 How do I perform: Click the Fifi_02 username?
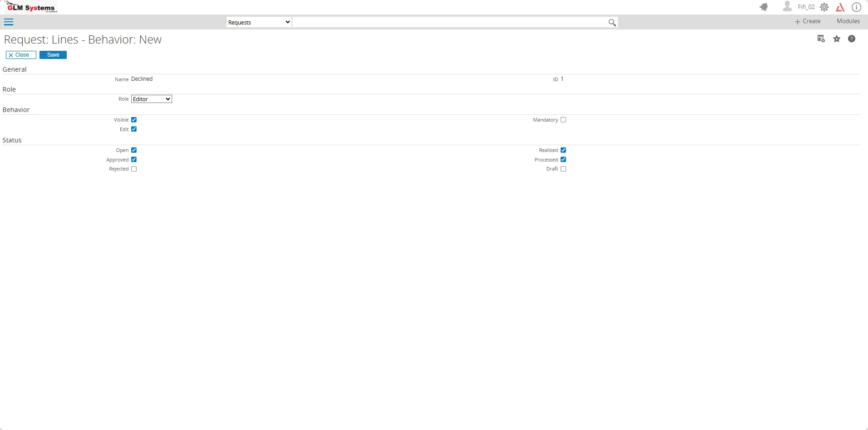(x=806, y=7)
